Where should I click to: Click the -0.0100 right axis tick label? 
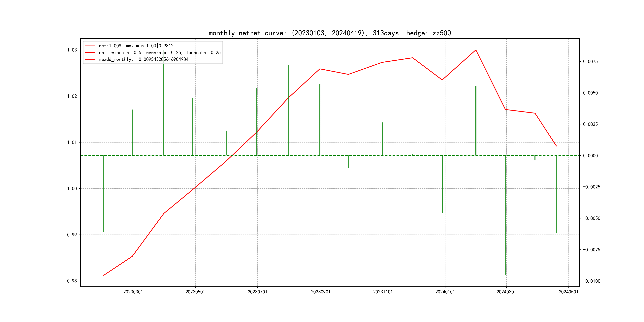click(591, 281)
